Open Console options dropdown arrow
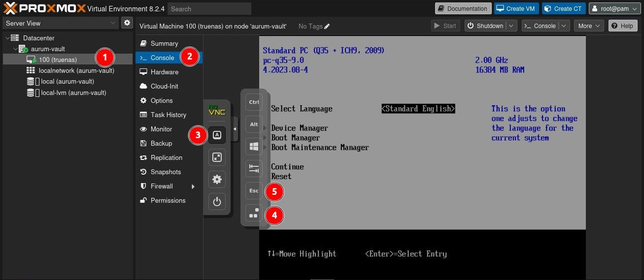 click(565, 26)
